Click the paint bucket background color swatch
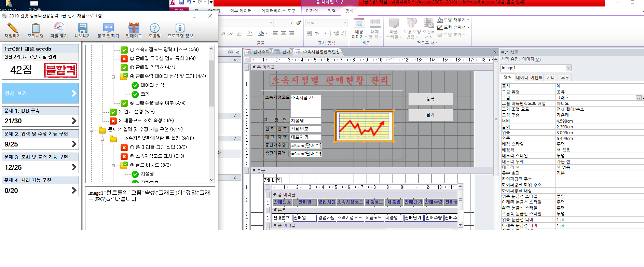Image resolution: width=644 pixels, height=267 pixels. [261, 33]
